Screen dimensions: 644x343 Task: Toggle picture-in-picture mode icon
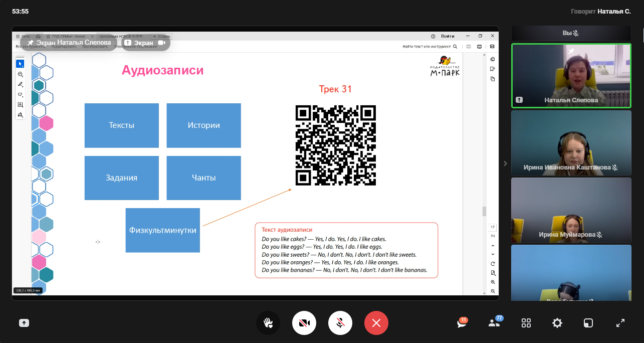pos(589,323)
